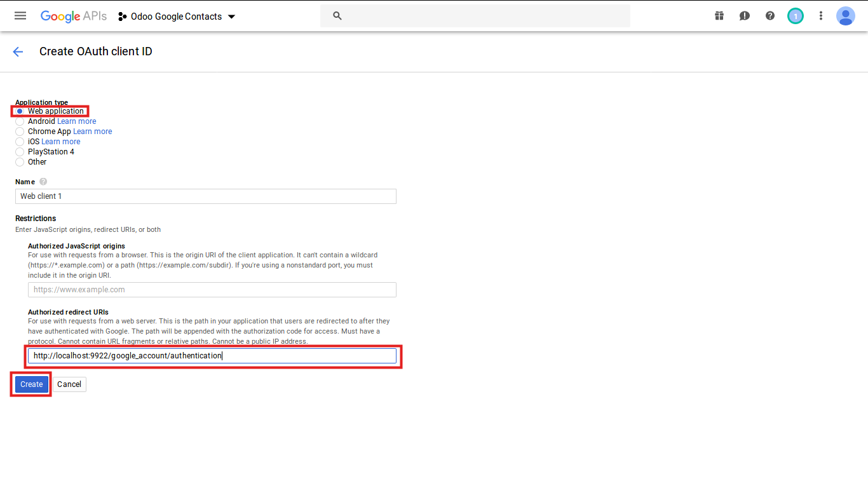Open the gift free trial icon
The height and width of the screenshot is (488, 868).
[x=719, y=16]
